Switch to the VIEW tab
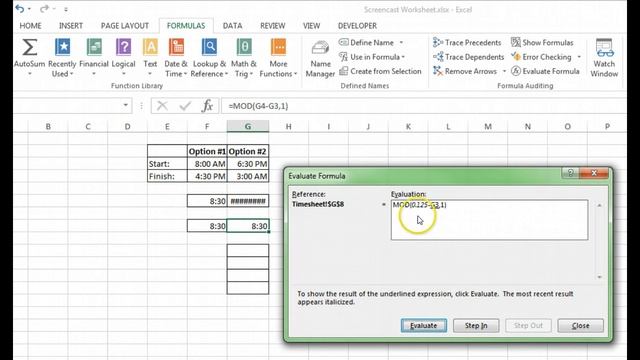The image size is (640, 360). click(311, 26)
